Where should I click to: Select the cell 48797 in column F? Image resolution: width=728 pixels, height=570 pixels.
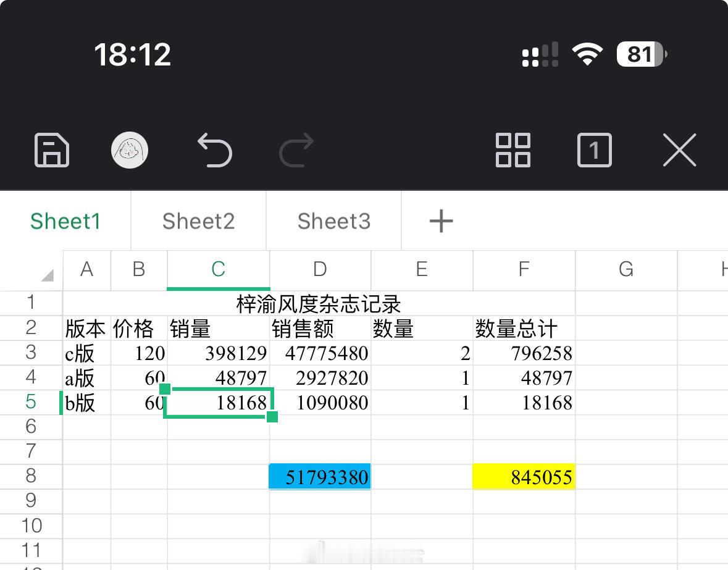(524, 378)
